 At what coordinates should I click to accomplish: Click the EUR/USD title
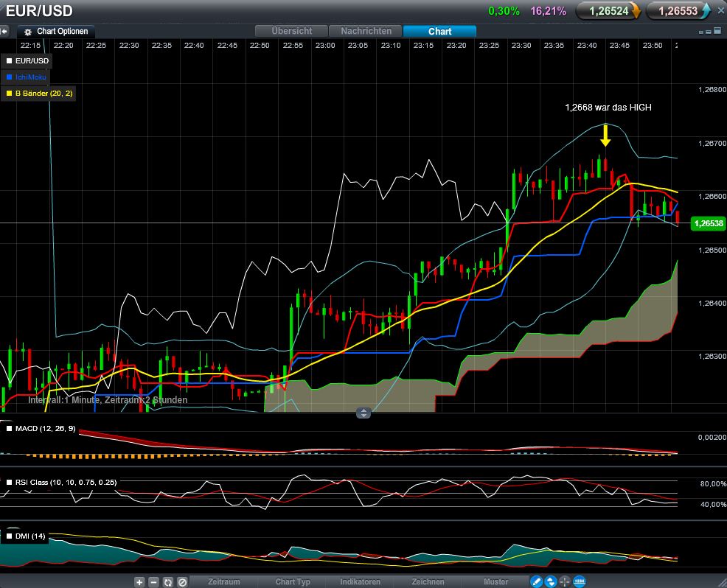tap(39, 10)
